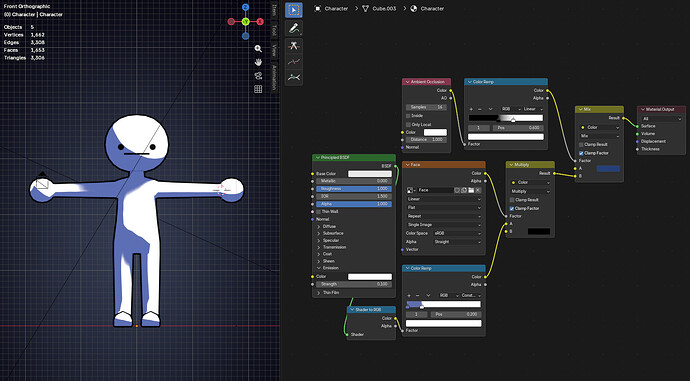Collapse the Emission panel in Principled BSDF

pos(319,268)
